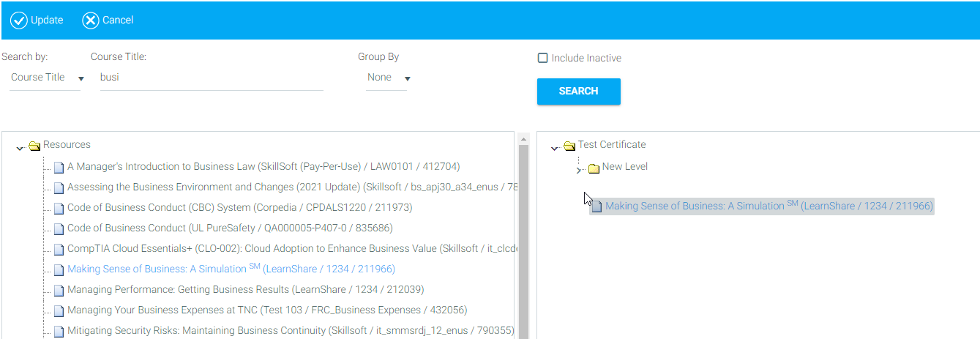Open the Search by Course Title dropdown
This screenshot has width=980, height=339.
[x=47, y=78]
